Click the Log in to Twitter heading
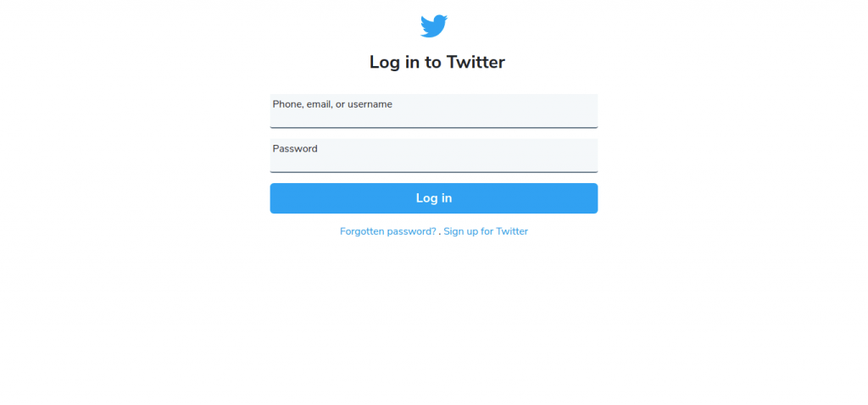 click(x=437, y=62)
